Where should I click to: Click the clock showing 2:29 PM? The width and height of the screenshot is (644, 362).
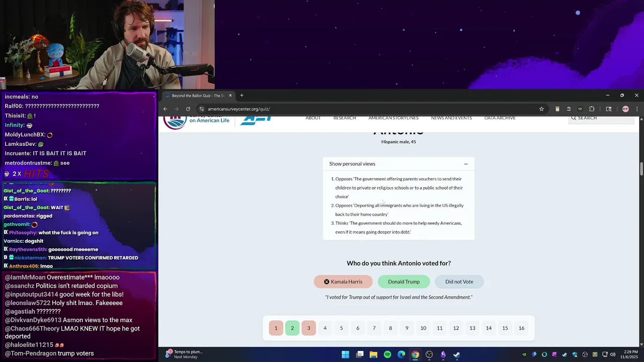click(x=630, y=354)
